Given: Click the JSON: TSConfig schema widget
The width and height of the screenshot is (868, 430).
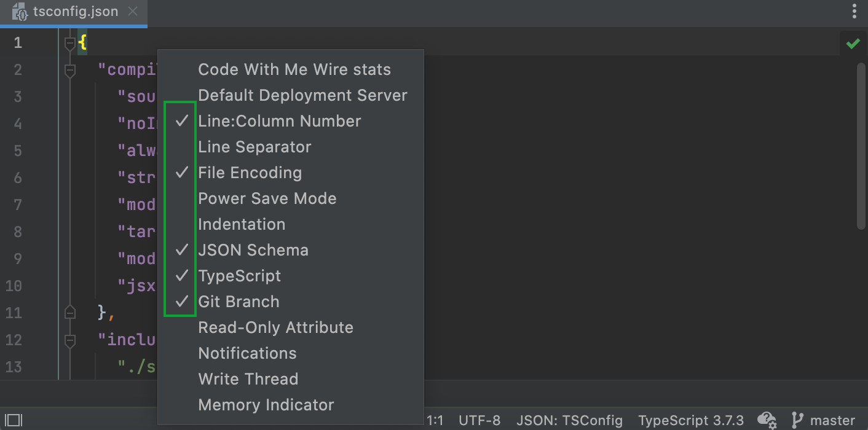Looking at the screenshot, I should click(x=569, y=420).
